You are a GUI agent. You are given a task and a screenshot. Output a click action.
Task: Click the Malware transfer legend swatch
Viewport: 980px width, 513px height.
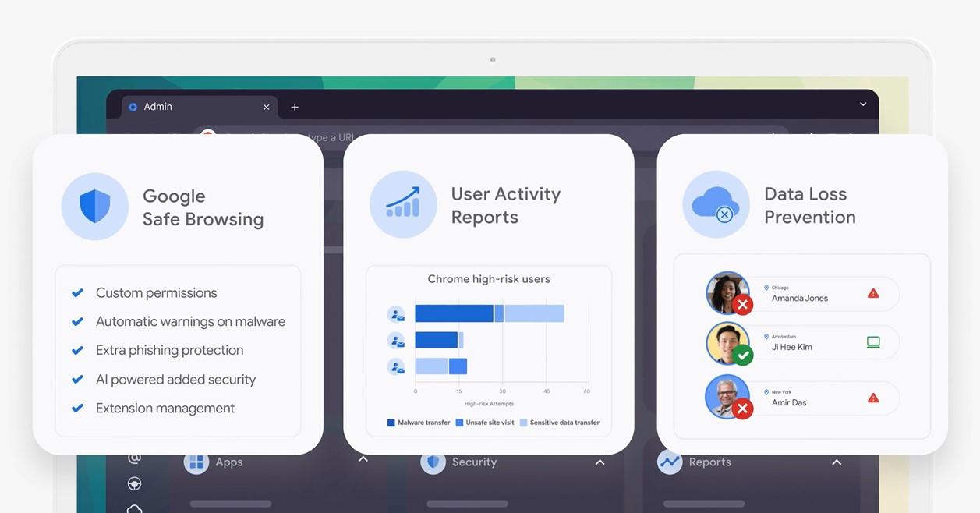coord(391,423)
